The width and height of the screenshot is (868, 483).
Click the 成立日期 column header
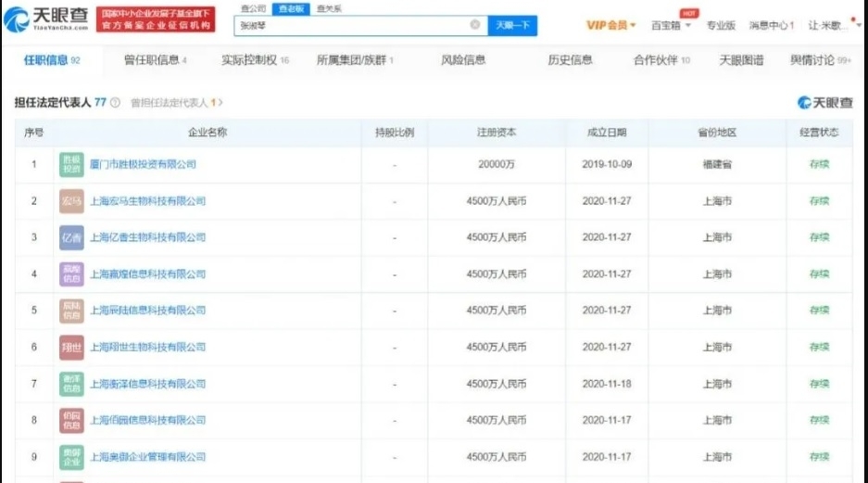coord(607,133)
